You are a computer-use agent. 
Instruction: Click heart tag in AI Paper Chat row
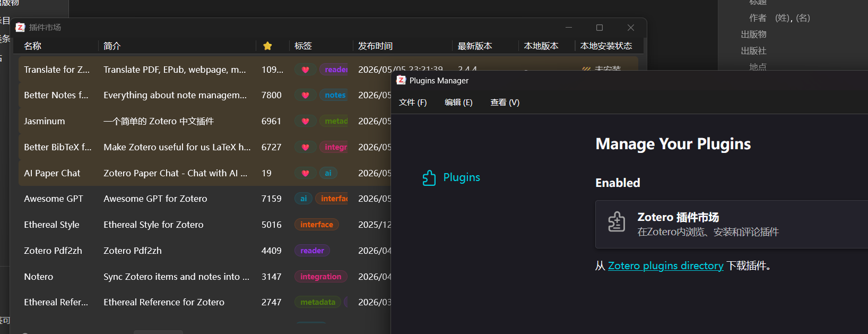click(x=305, y=173)
